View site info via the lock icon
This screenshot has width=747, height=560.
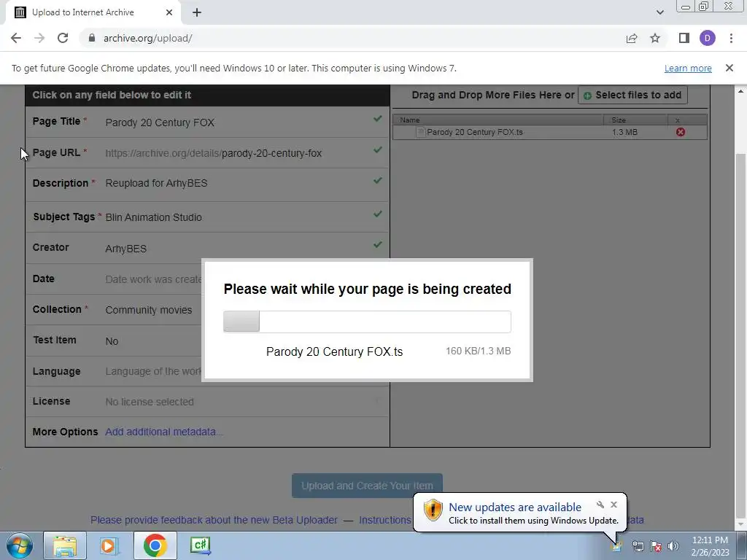pos(92,38)
